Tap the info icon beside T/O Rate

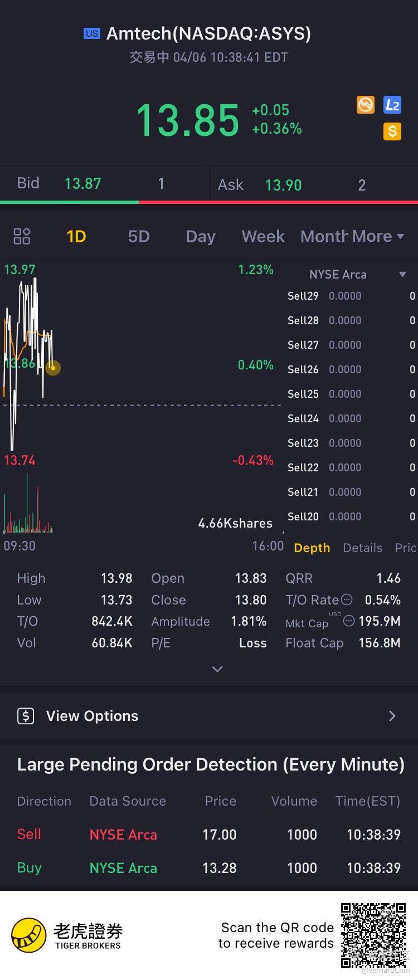347,599
